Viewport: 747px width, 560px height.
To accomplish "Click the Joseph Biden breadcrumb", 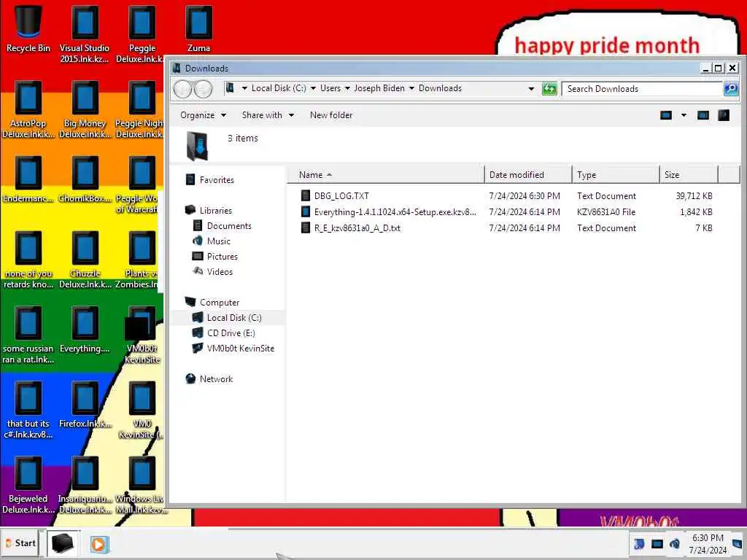I will 379,88.
